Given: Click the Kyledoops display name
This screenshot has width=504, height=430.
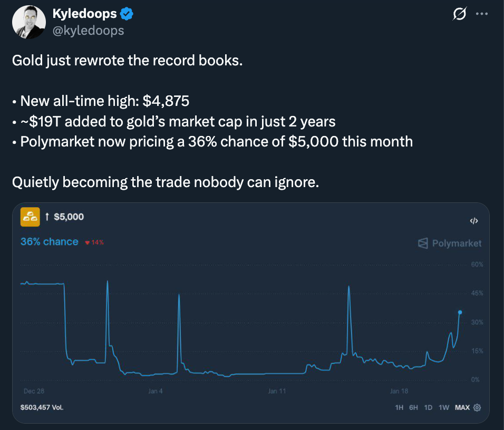Looking at the screenshot, I should pos(84,14).
